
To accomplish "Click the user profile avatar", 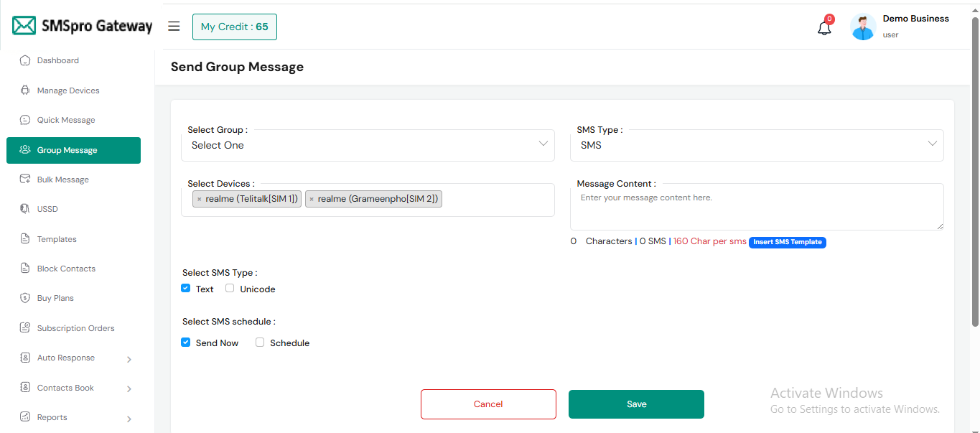I will (x=863, y=27).
